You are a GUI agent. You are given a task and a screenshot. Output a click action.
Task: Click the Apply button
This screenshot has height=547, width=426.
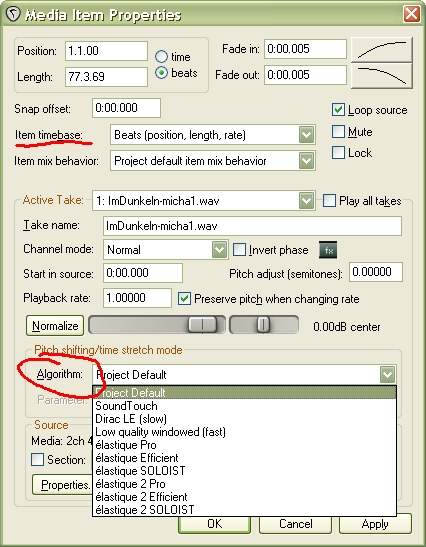375,524
